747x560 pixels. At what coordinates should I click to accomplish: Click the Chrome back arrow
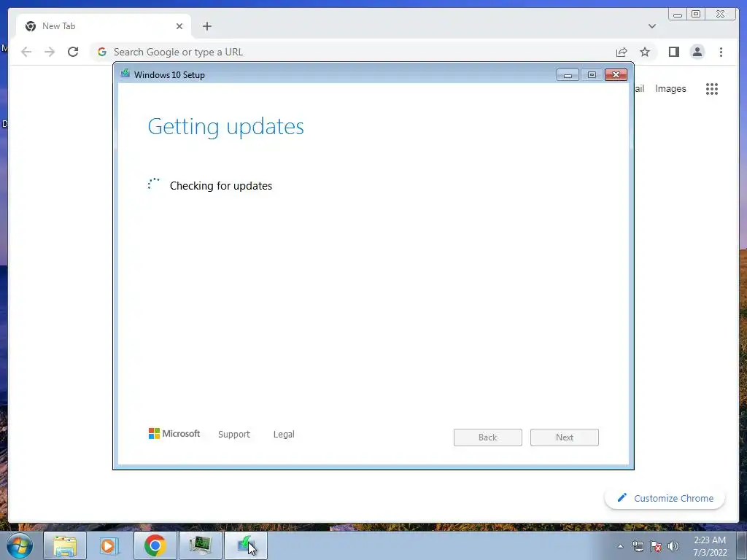(26, 52)
